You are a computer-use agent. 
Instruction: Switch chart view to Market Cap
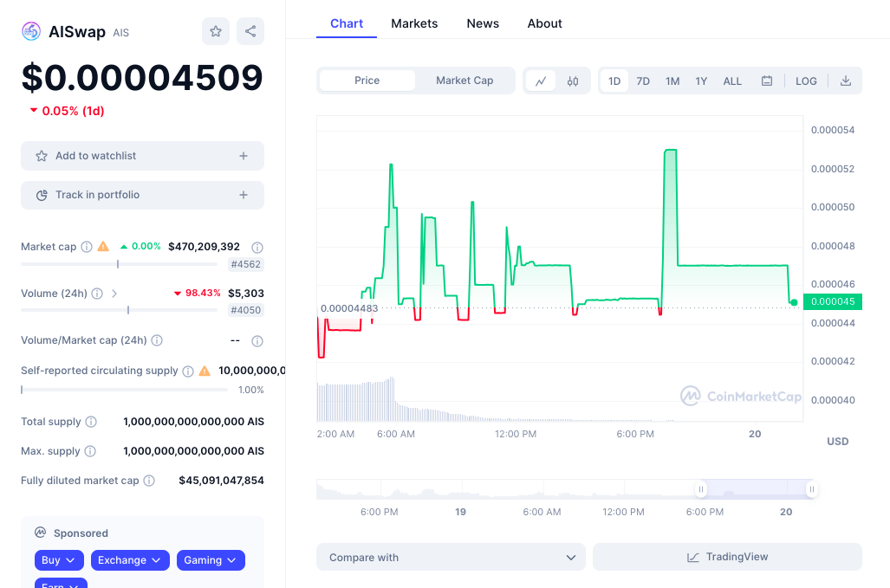(x=464, y=80)
